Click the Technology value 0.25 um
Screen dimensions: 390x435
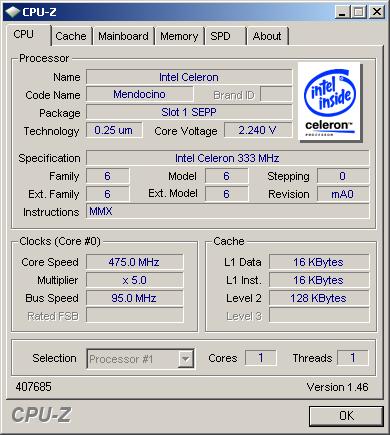coord(114,130)
